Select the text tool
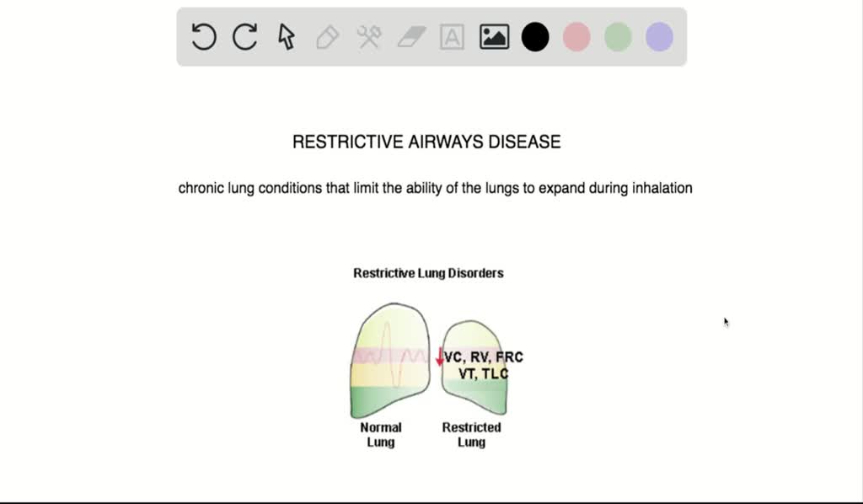This screenshot has height=504, width=863. point(452,37)
